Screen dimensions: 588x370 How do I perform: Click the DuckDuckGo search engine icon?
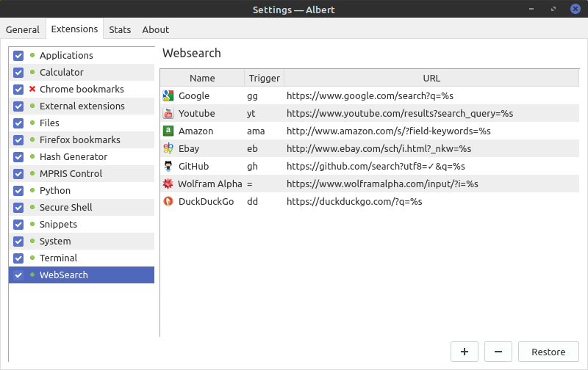tap(168, 201)
